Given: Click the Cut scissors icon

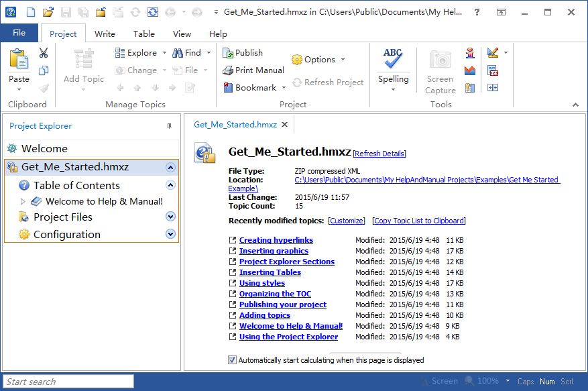Looking at the screenshot, I should coord(44,53).
